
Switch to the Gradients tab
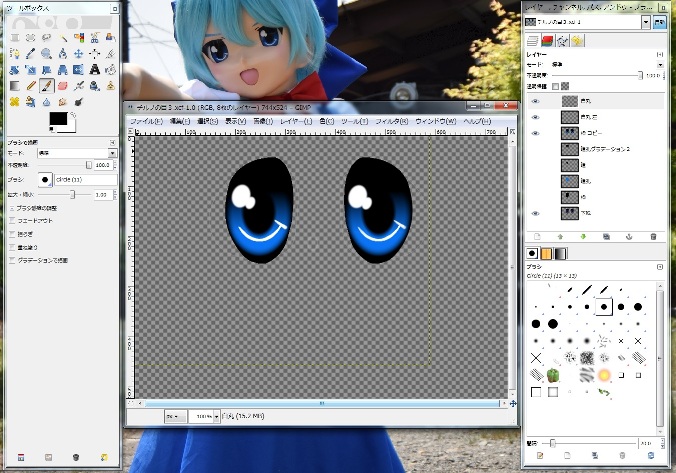560,254
